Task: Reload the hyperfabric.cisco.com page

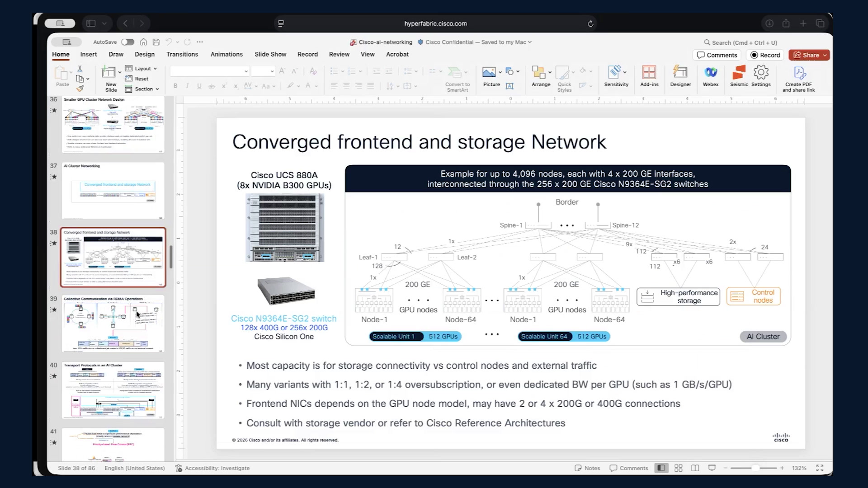Action: 590,23
